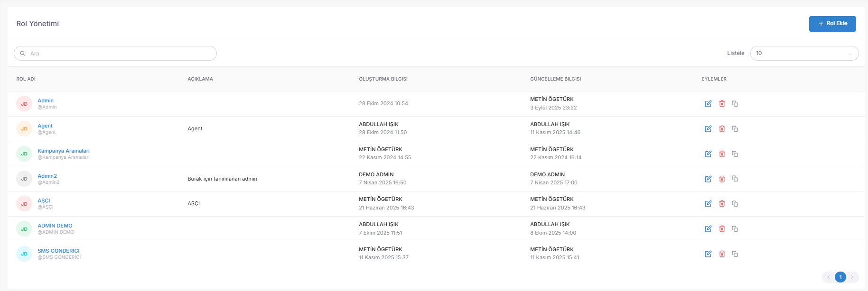The image size is (868, 291).
Task: Edit the SMS GÖNDERİCİ role
Action: tap(708, 254)
